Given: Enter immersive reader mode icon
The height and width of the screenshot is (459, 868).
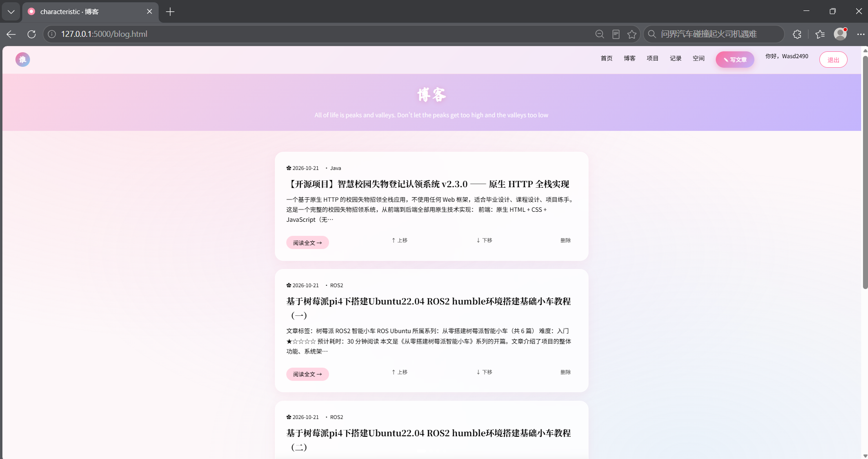Looking at the screenshot, I should [616, 34].
